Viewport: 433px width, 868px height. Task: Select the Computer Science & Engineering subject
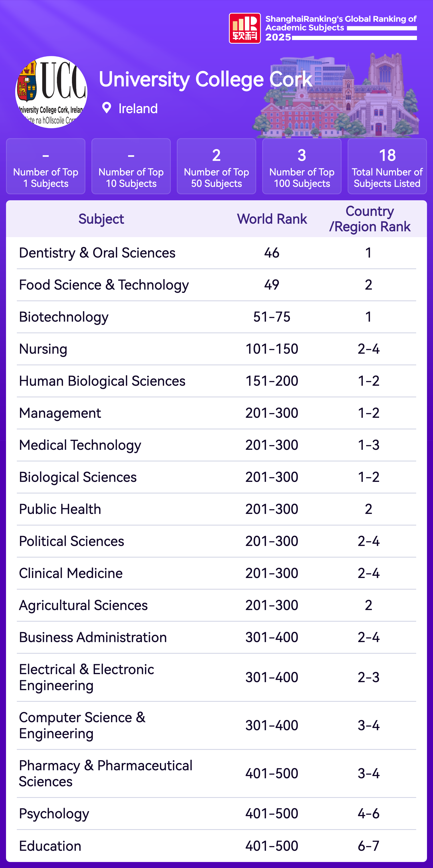pyautogui.click(x=82, y=725)
